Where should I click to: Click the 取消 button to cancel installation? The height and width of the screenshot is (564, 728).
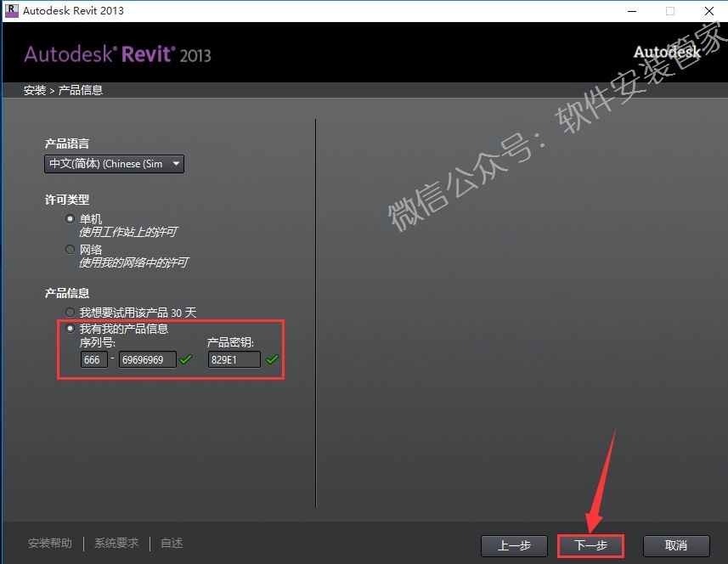675,546
